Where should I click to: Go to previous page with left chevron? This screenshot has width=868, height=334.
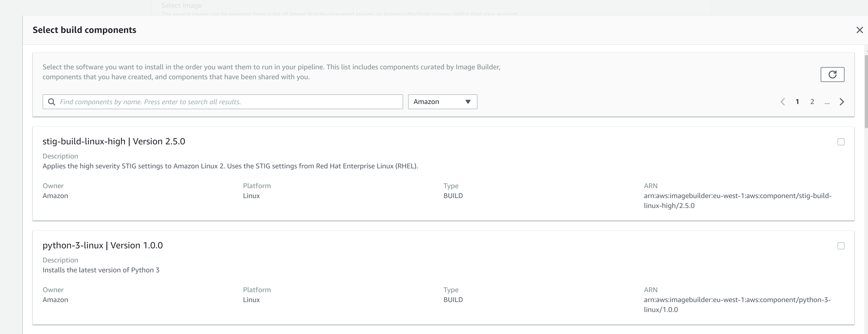click(x=783, y=102)
